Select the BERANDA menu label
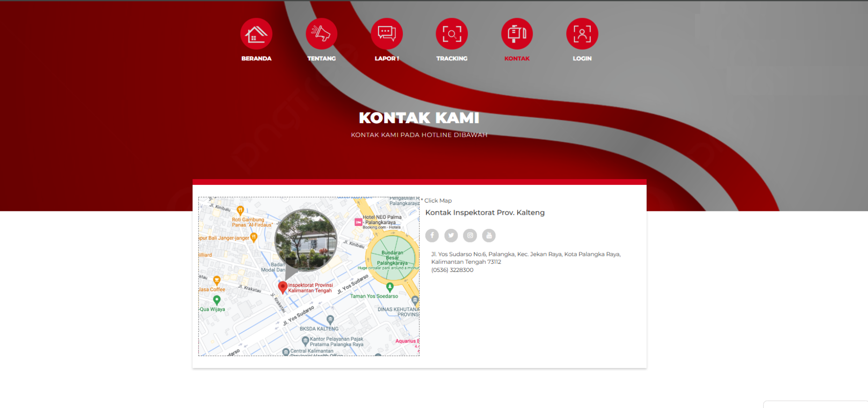This screenshot has width=868, height=408. coord(256,58)
